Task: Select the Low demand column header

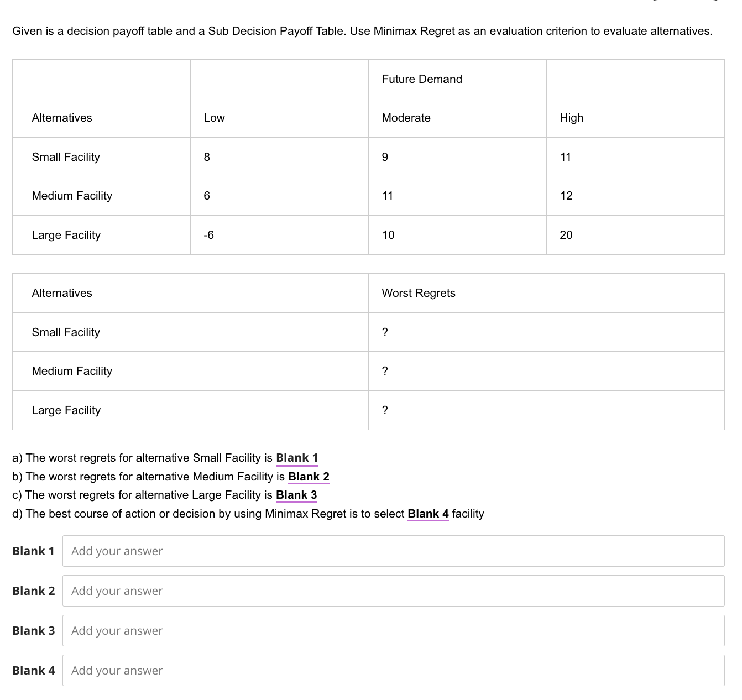Action: click(x=214, y=118)
